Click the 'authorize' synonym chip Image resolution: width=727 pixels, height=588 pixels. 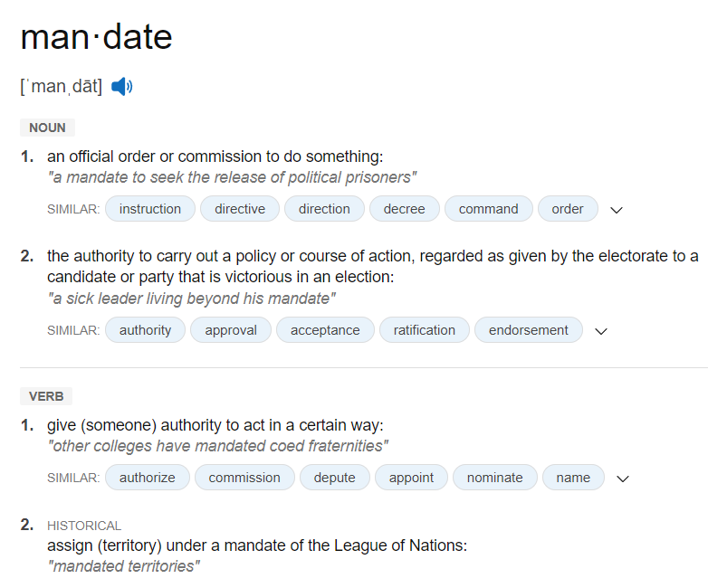click(x=148, y=478)
